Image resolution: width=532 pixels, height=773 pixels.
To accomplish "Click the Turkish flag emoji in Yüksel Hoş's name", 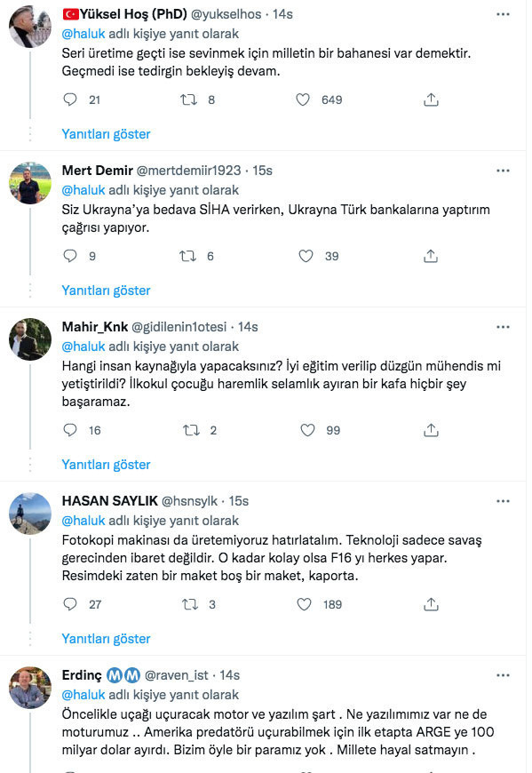I will click(x=67, y=12).
